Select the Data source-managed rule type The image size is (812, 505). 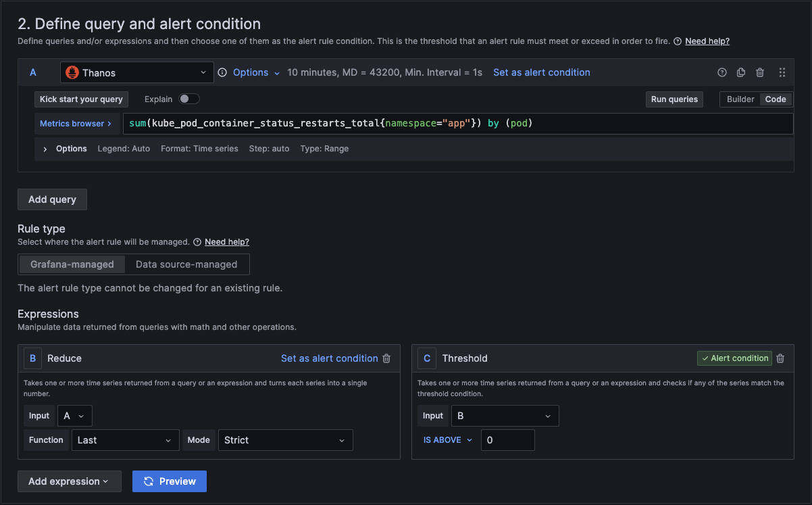[187, 264]
